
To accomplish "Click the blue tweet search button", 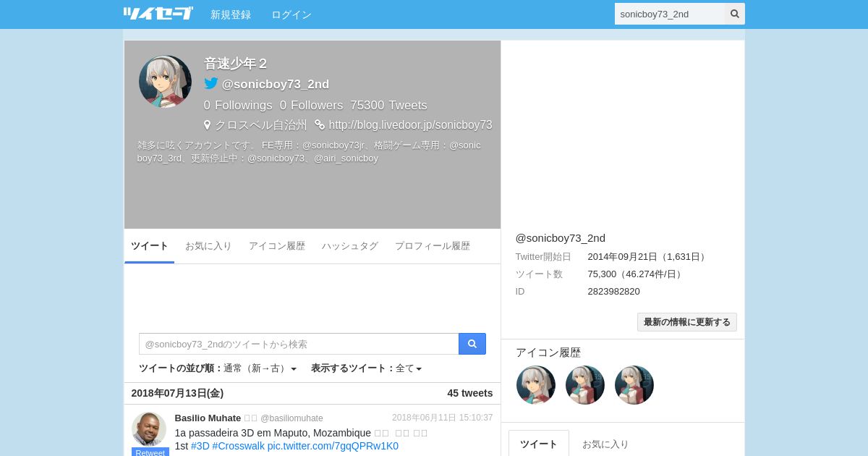I will pos(472,344).
